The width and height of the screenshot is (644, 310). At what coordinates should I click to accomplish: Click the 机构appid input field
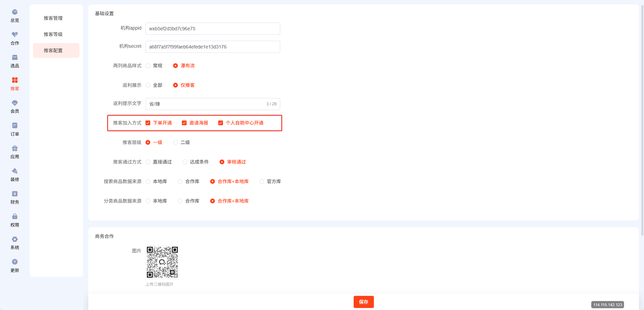tap(213, 29)
